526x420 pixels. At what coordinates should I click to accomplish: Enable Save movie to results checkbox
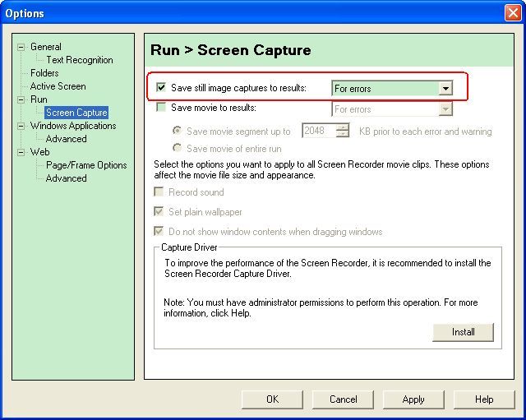(x=161, y=108)
